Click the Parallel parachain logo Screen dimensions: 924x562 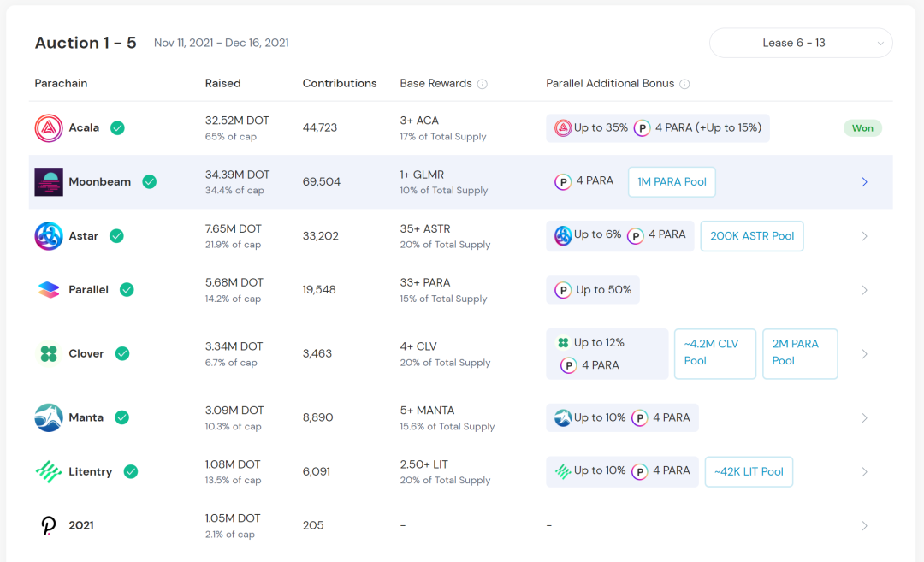pos(48,290)
